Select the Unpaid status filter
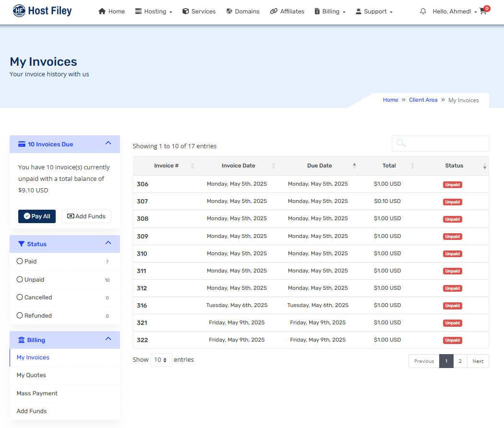 click(x=20, y=279)
